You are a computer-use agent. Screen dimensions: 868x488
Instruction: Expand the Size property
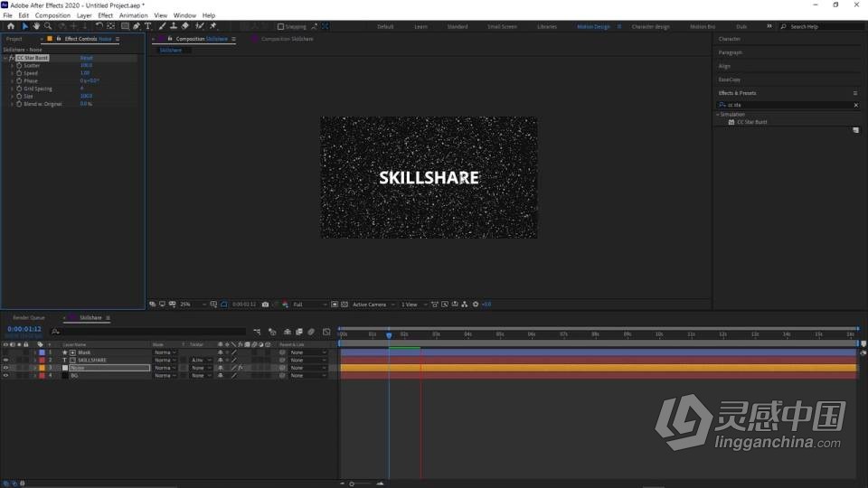click(x=12, y=97)
